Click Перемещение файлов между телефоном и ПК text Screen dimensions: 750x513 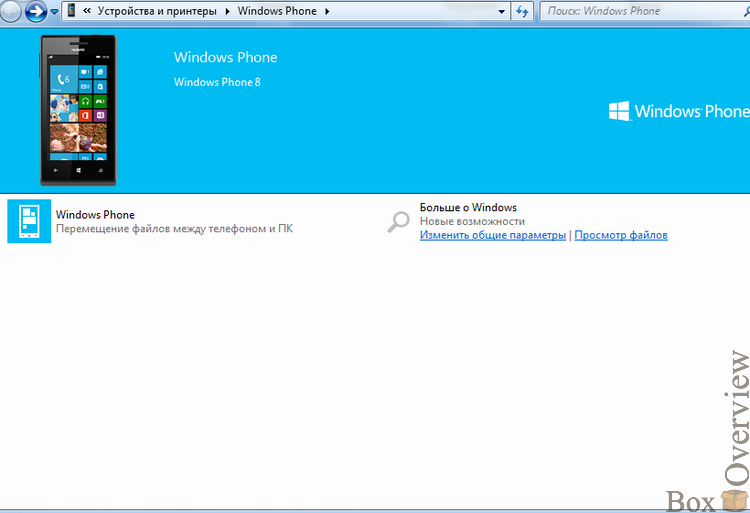click(174, 229)
